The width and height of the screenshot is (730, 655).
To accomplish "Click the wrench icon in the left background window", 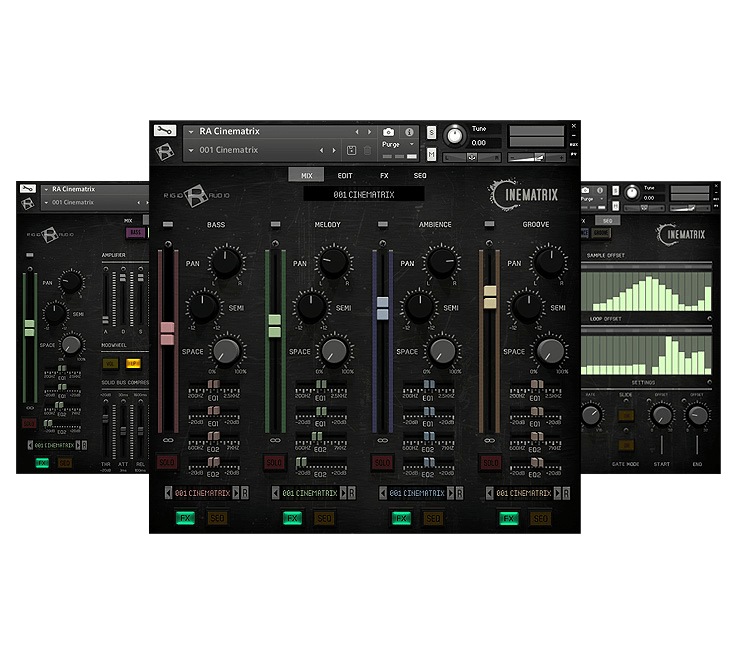I will click(x=27, y=189).
